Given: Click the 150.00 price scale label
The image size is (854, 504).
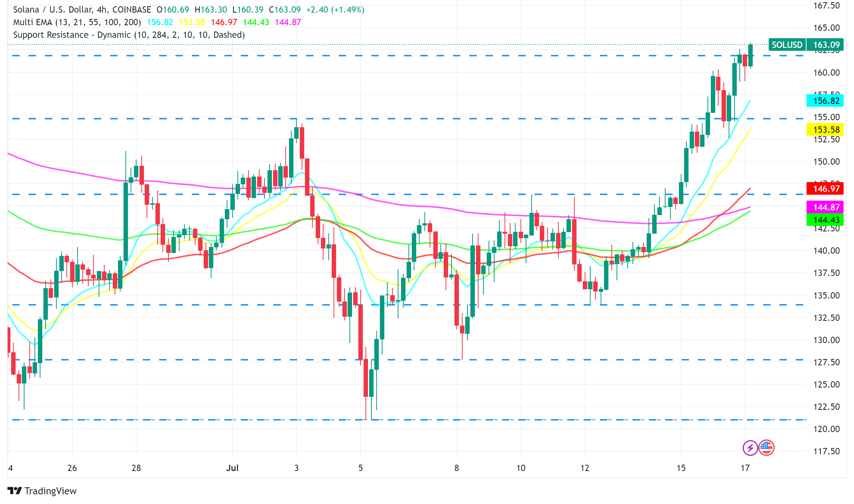Looking at the screenshot, I should [x=826, y=162].
